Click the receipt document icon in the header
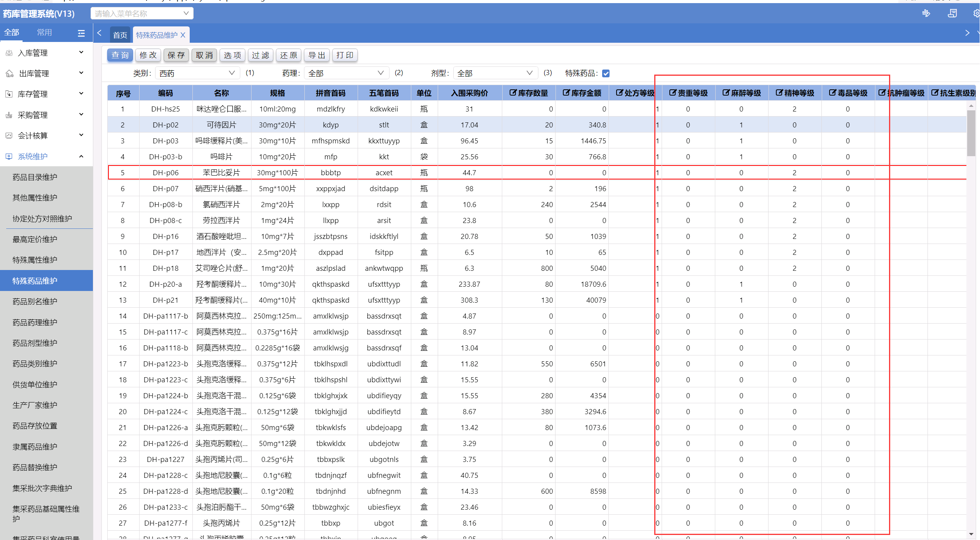 tap(952, 14)
